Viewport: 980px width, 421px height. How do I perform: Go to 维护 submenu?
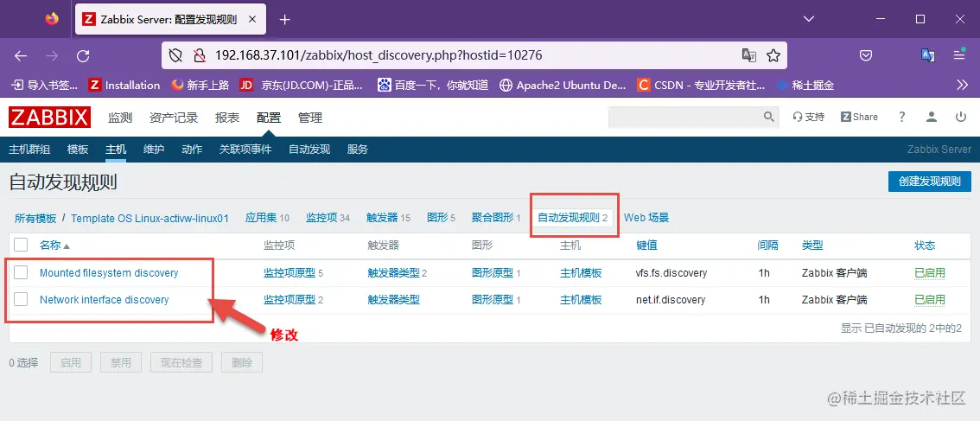(x=154, y=150)
